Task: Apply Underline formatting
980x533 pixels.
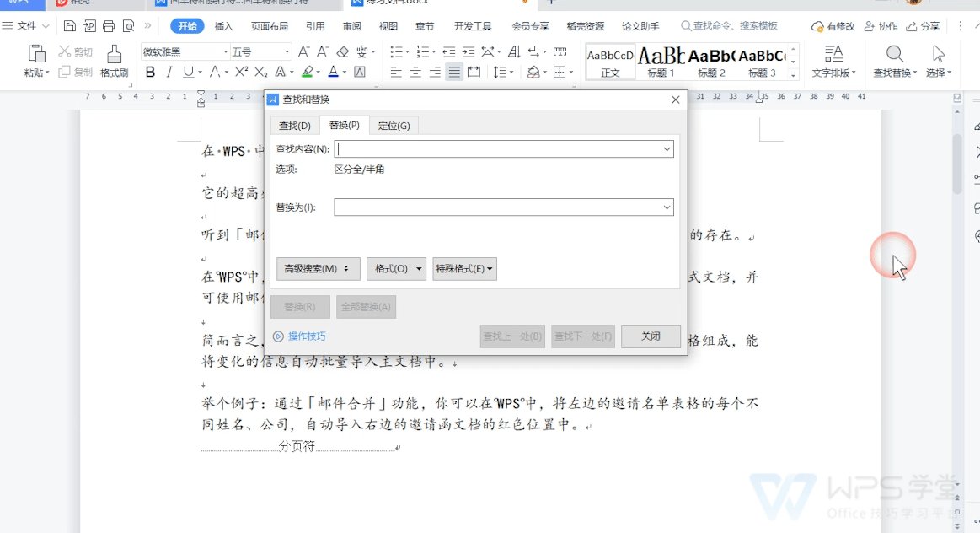Action: pyautogui.click(x=188, y=72)
